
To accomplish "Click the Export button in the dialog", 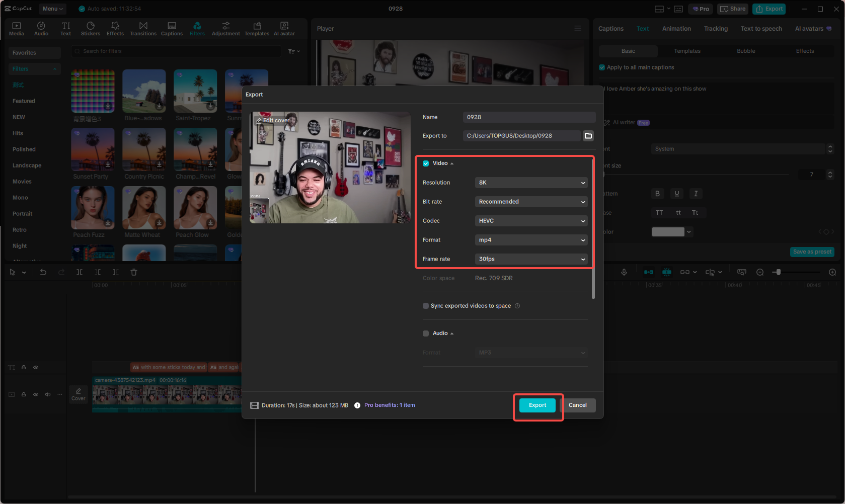I will tap(537, 405).
